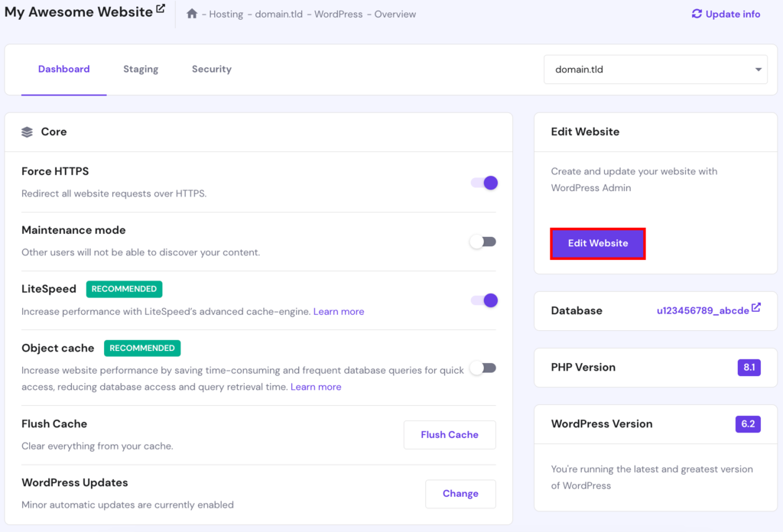
Task: Open the Learn more link for LiteSpeed
Action: coord(338,311)
